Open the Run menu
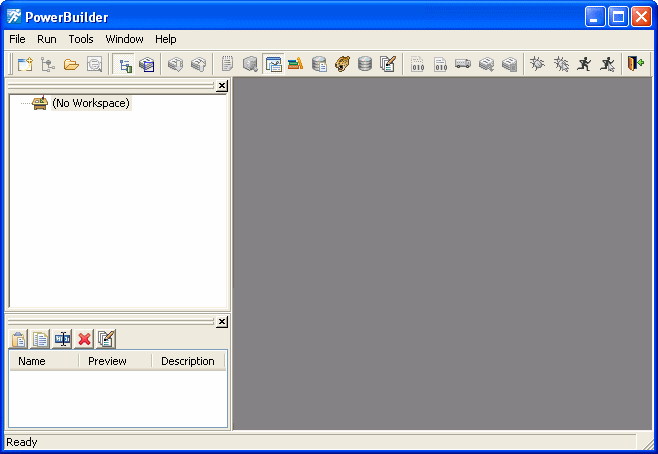Screen dimensions: 658x454 coord(47,39)
